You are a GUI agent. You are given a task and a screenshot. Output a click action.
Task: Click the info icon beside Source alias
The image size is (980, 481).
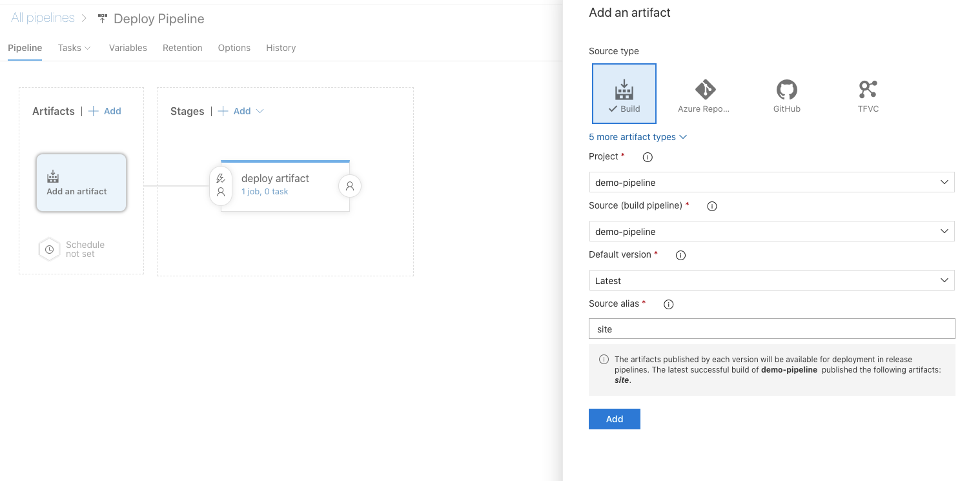[x=668, y=304]
